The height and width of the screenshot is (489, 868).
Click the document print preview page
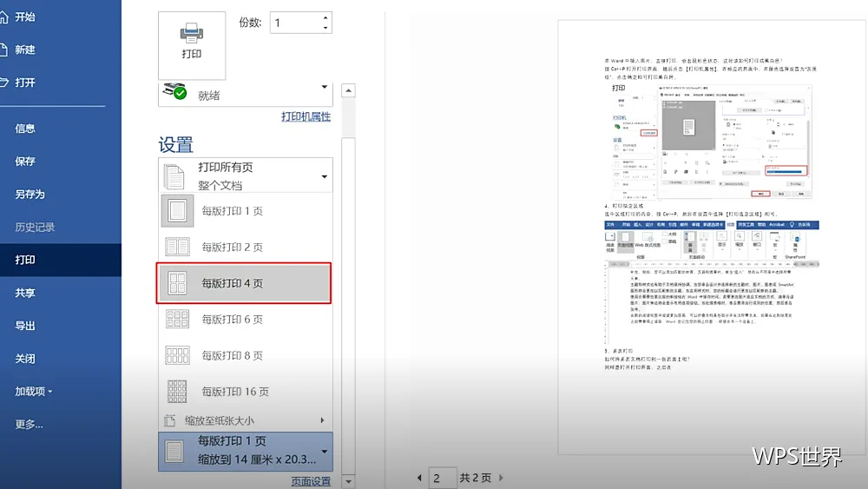[x=712, y=237]
